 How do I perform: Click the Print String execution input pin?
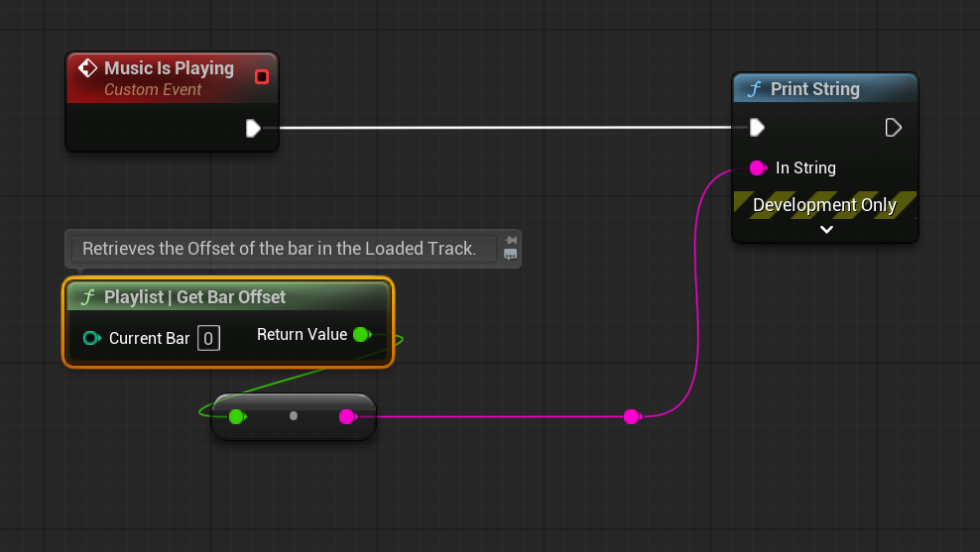point(757,128)
